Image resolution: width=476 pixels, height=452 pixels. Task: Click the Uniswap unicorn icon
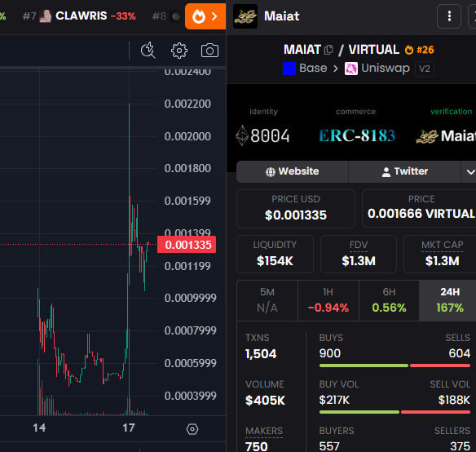click(x=351, y=69)
